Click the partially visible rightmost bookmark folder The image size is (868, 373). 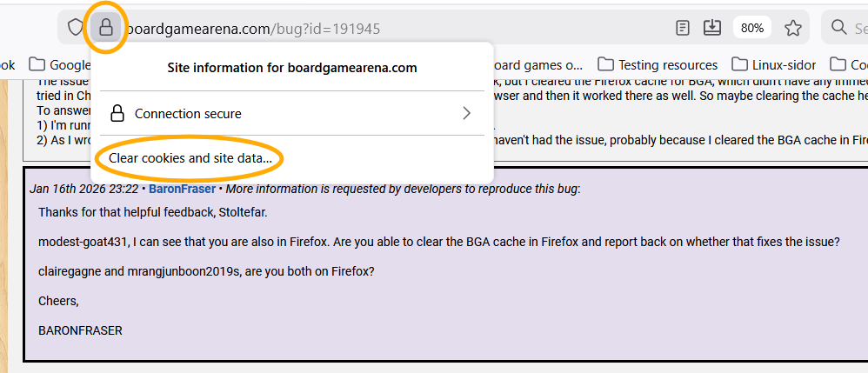click(x=848, y=64)
